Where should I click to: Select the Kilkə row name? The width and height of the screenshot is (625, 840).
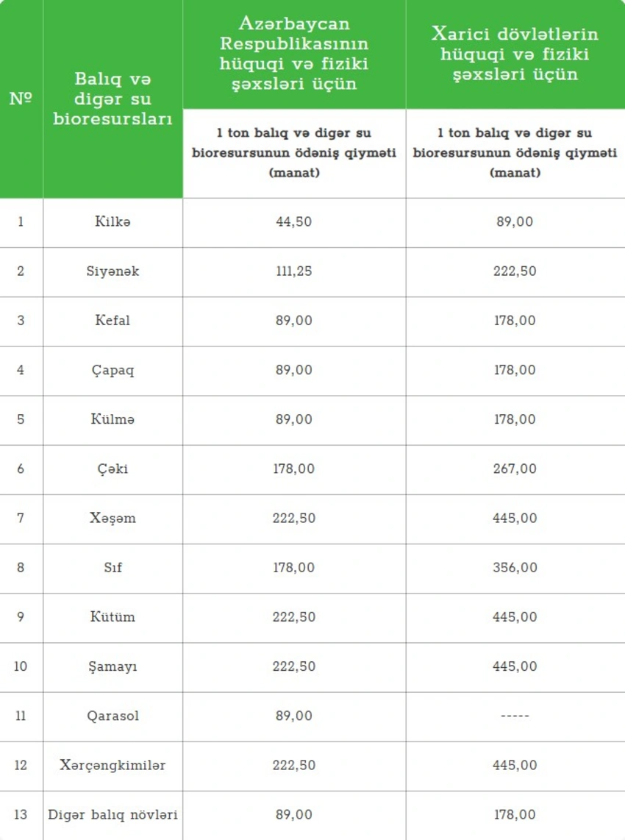pos(113,221)
